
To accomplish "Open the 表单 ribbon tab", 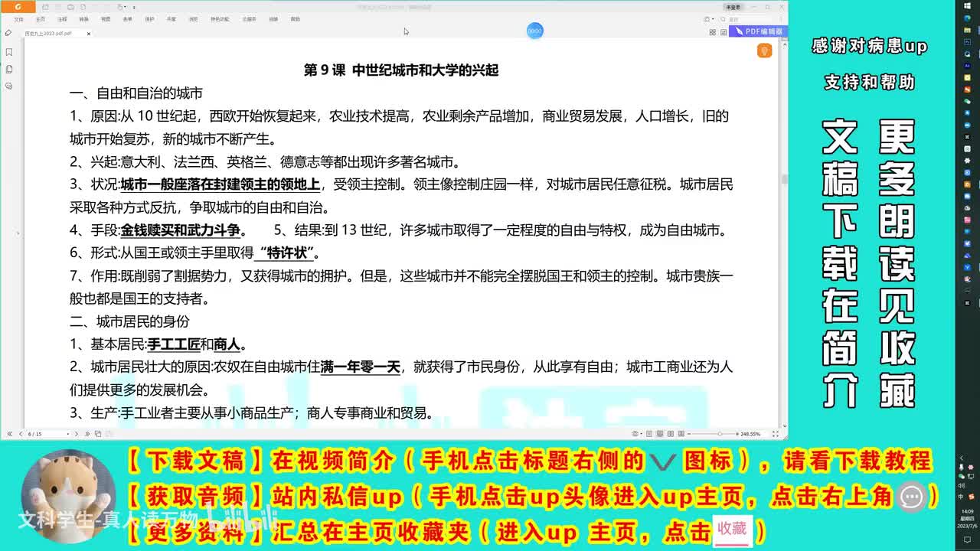I will point(127,19).
